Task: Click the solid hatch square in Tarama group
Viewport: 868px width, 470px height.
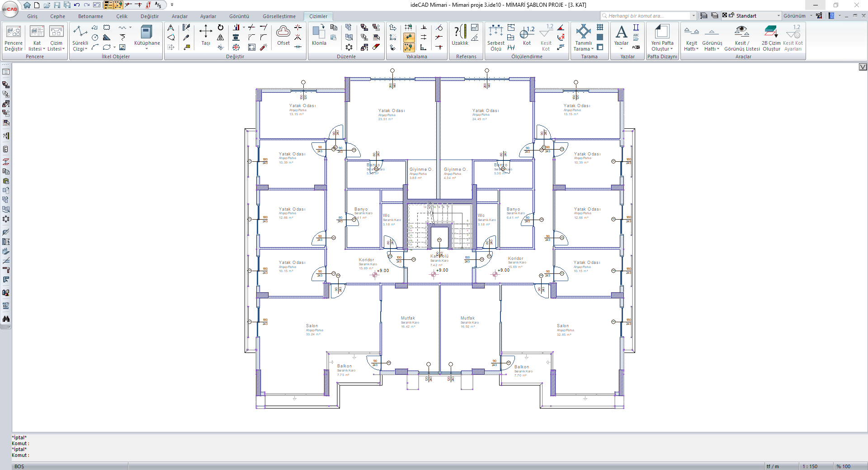Action: click(600, 37)
